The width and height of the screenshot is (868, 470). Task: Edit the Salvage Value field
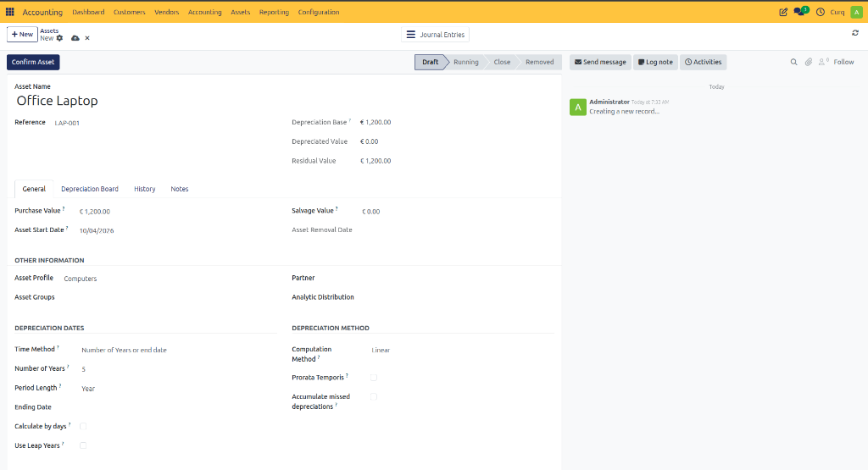(x=457, y=211)
